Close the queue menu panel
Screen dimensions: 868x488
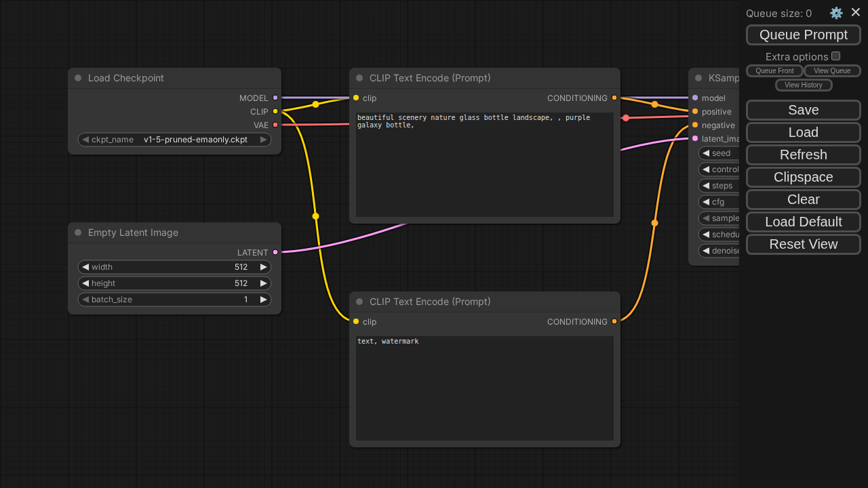point(856,12)
